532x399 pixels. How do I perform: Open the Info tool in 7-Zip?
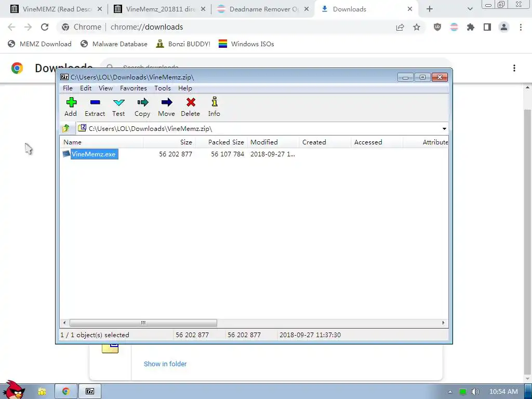pos(214,107)
